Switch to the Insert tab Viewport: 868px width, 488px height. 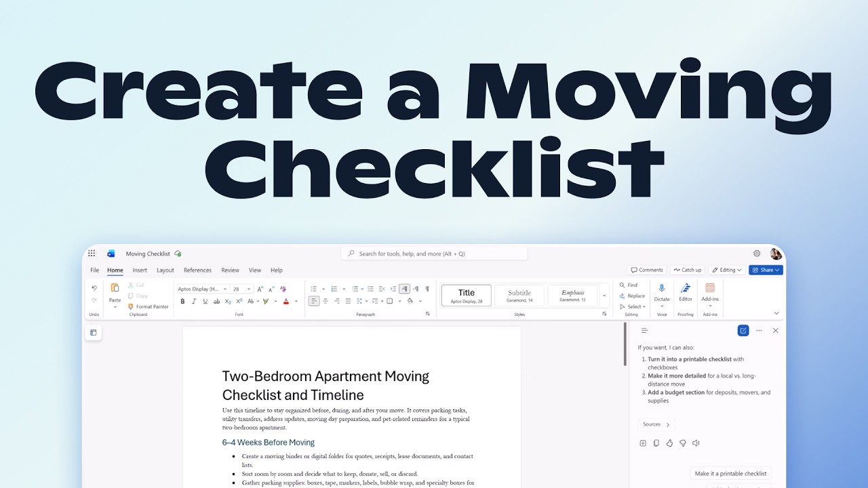pyautogui.click(x=140, y=270)
